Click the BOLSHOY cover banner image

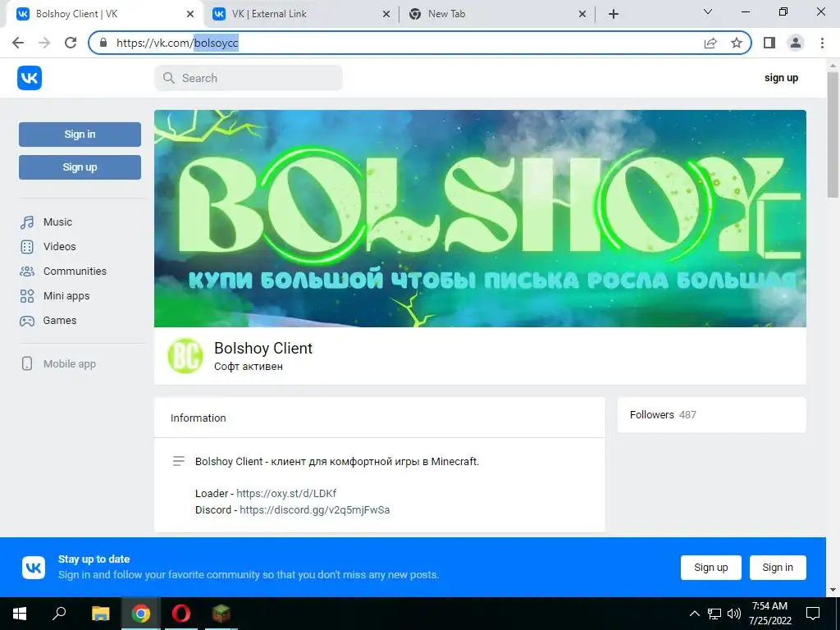pyautogui.click(x=480, y=218)
